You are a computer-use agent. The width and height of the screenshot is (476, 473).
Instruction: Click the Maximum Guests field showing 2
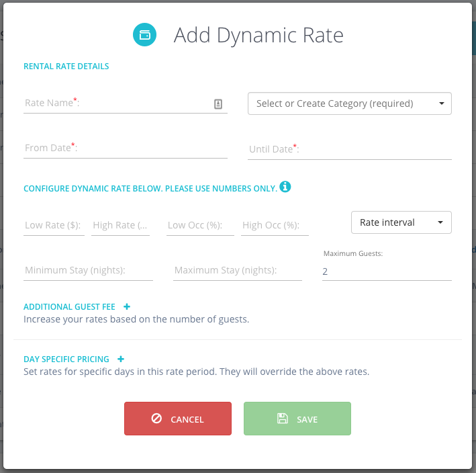pos(387,271)
